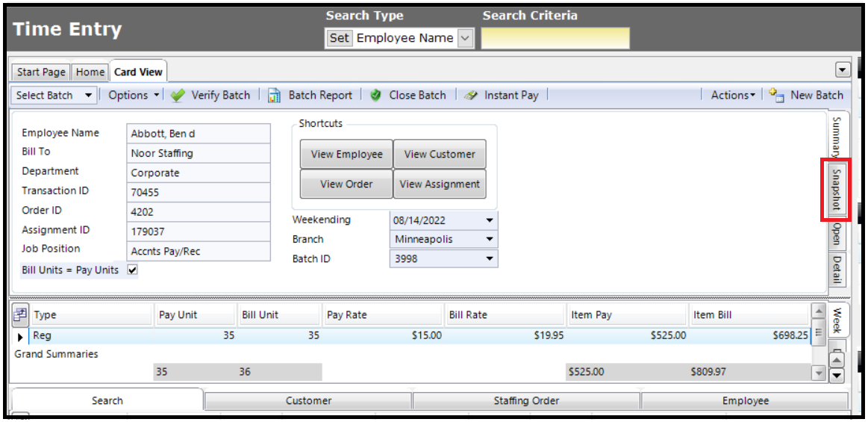
Task: Open the Select Batch dropdown
Action: [54, 96]
